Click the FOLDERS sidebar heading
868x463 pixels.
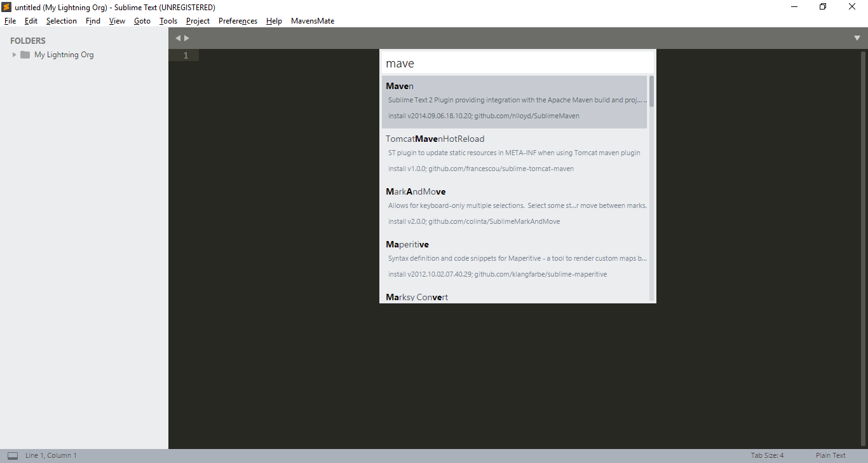coord(28,41)
